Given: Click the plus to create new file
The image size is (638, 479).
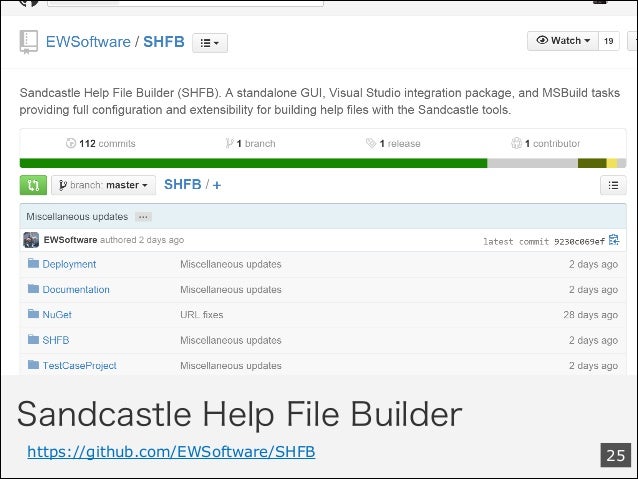Looking at the screenshot, I should pyautogui.click(x=217, y=185).
